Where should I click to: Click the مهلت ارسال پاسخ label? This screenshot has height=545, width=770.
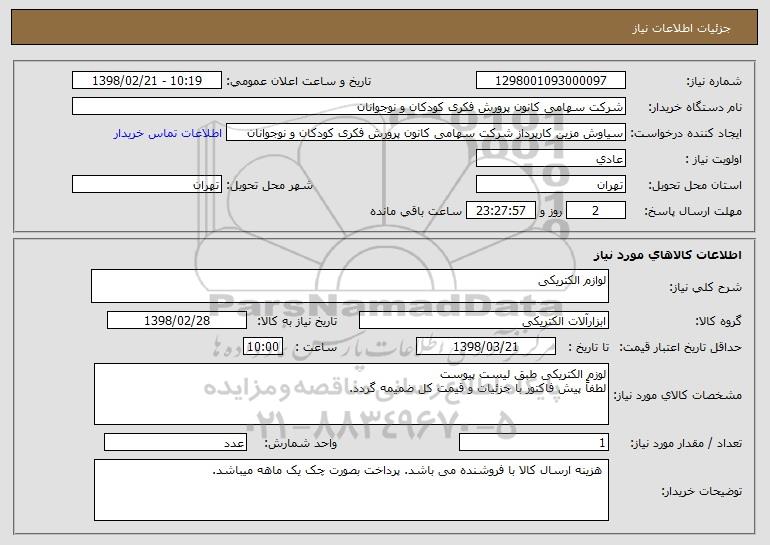(x=693, y=211)
